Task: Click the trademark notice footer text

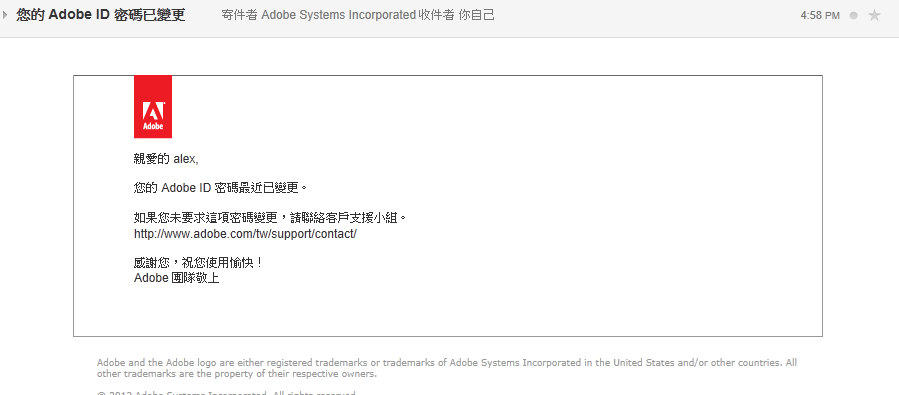Action: click(447, 368)
